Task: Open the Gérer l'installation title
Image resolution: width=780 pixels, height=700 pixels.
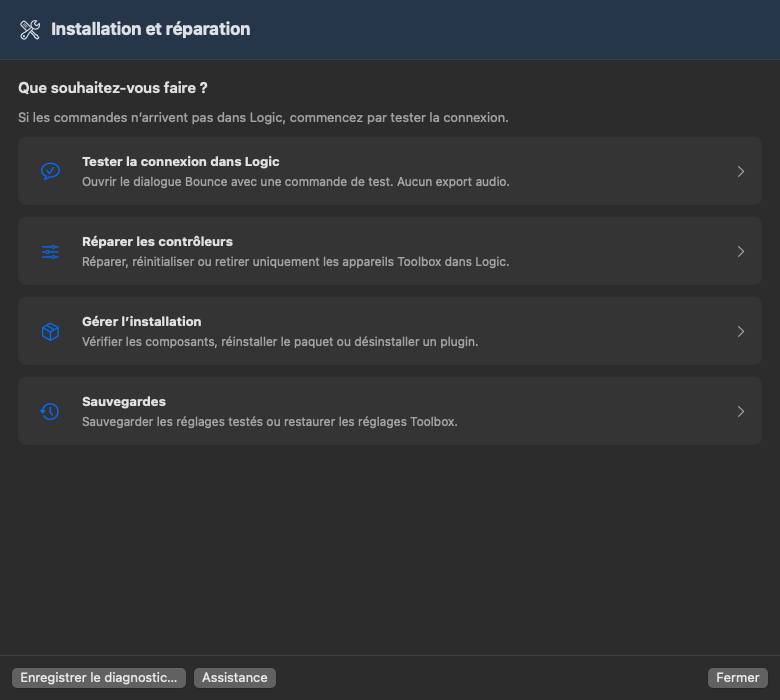Action: click(x=142, y=322)
